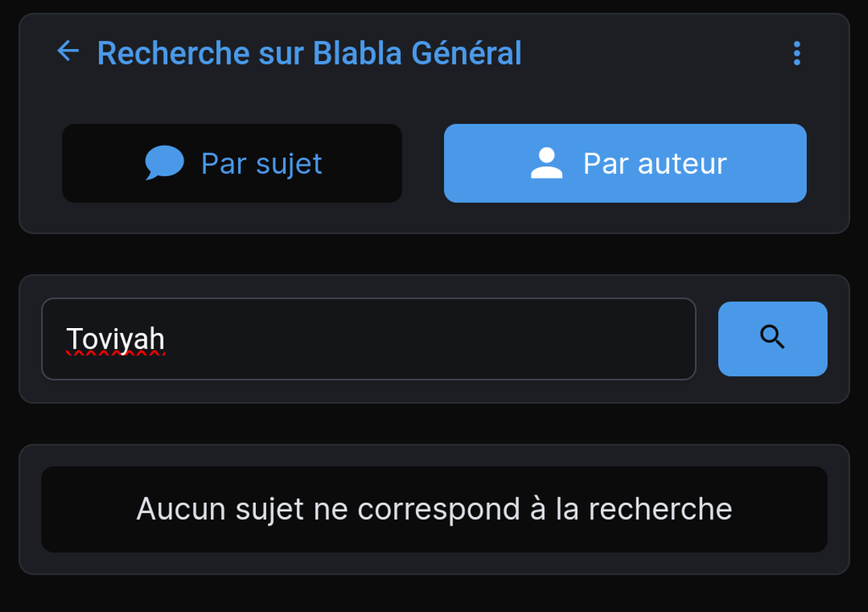This screenshot has width=868, height=612.
Task: Click the "Par sujet" text label
Action: tap(261, 164)
